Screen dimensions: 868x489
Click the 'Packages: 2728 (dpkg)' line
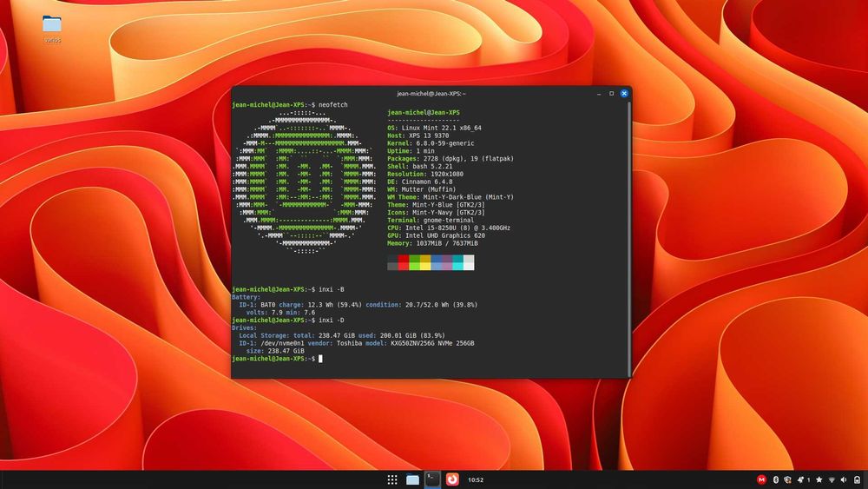point(450,159)
